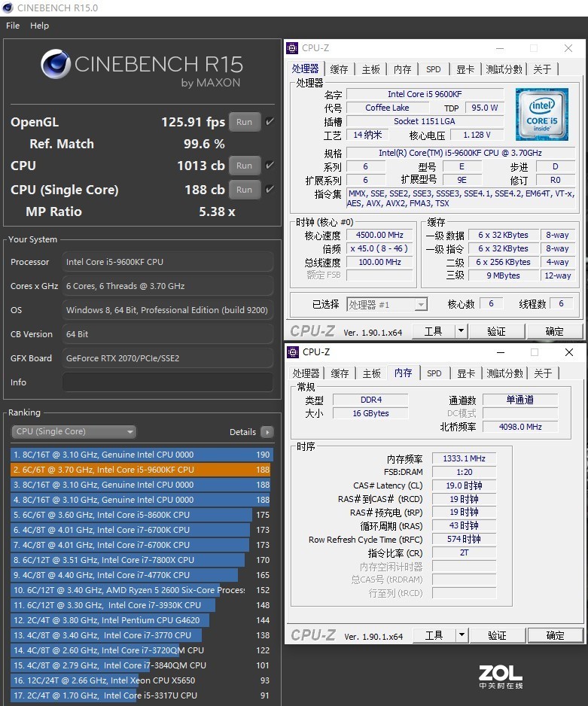Close the top CPU-Z window
Viewport: 588px width, 706px height.
coord(568,48)
